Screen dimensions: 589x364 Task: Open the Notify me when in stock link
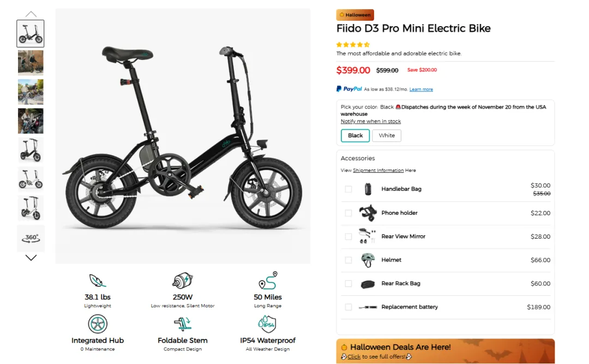coord(370,121)
